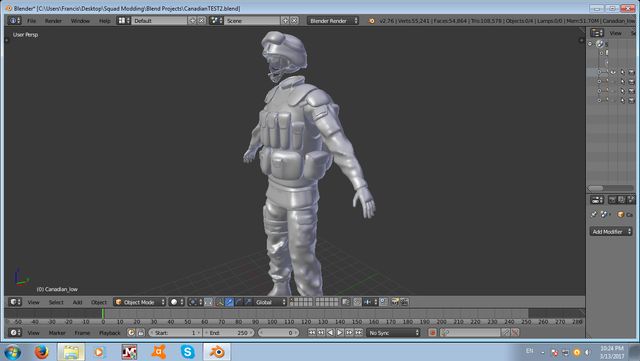The width and height of the screenshot is (640, 361).
Task: Jump to the previous keyframe
Action: [321, 332]
